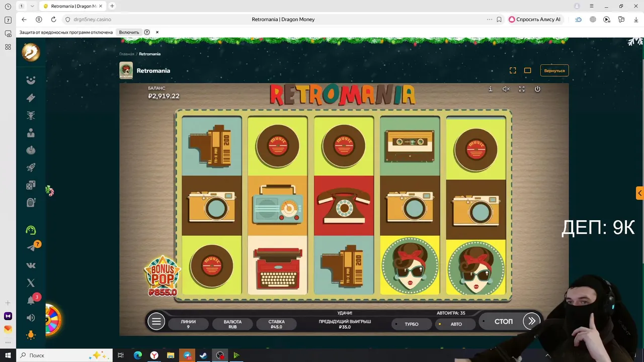644x362 pixels.
Task: Open the slot game hamburger menu
Action: point(156,321)
